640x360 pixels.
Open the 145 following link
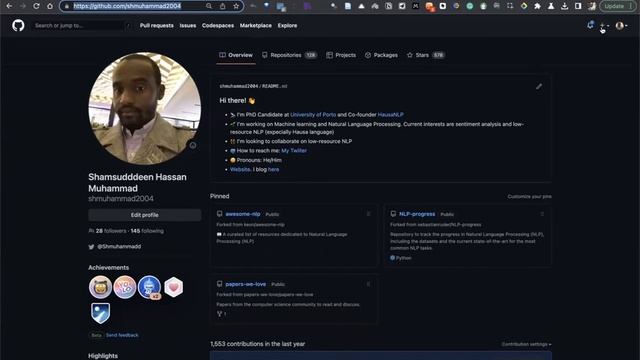pyautogui.click(x=147, y=231)
